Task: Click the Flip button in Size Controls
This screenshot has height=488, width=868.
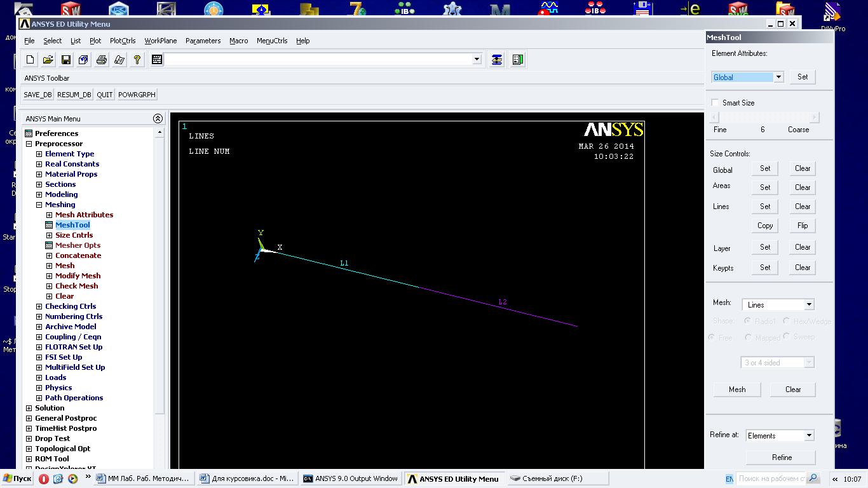Action: [x=803, y=226]
